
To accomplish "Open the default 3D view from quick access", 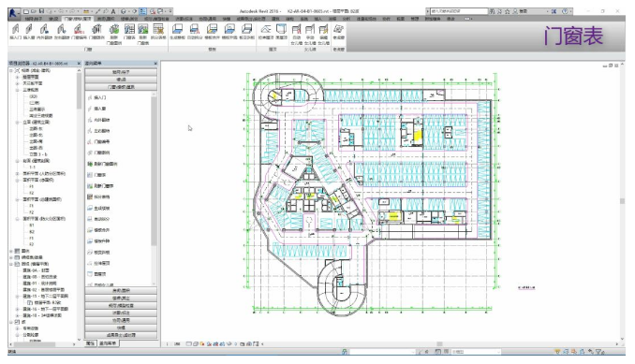I will point(124,11).
